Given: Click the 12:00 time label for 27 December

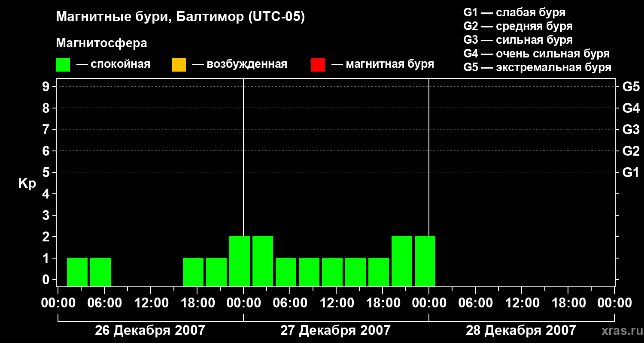Looking at the screenshot, I should tap(336, 303).
